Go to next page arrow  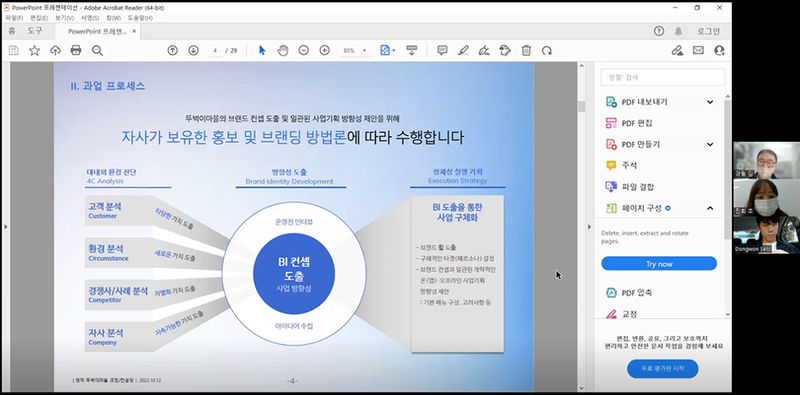click(x=193, y=51)
